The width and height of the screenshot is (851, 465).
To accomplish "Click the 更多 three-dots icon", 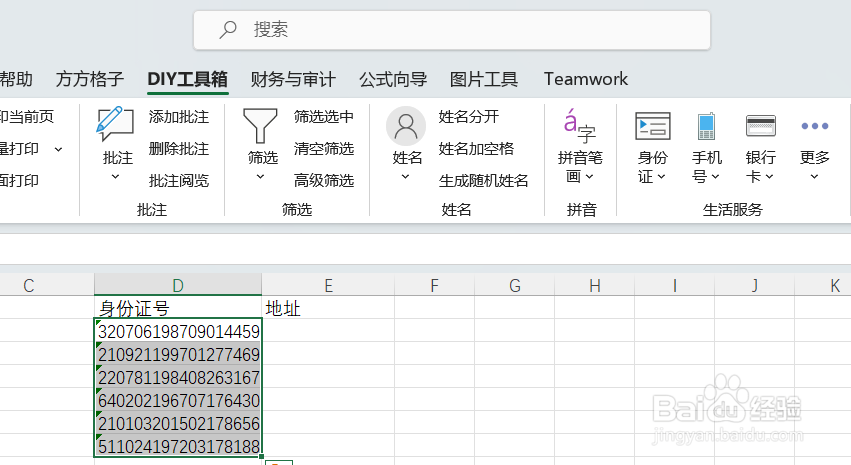I will click(x=815, y=126).
